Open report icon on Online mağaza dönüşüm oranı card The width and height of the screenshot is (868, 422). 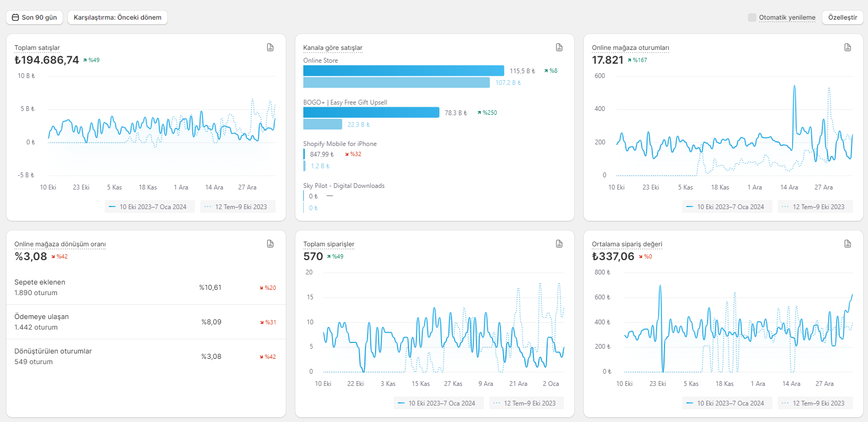270,244
